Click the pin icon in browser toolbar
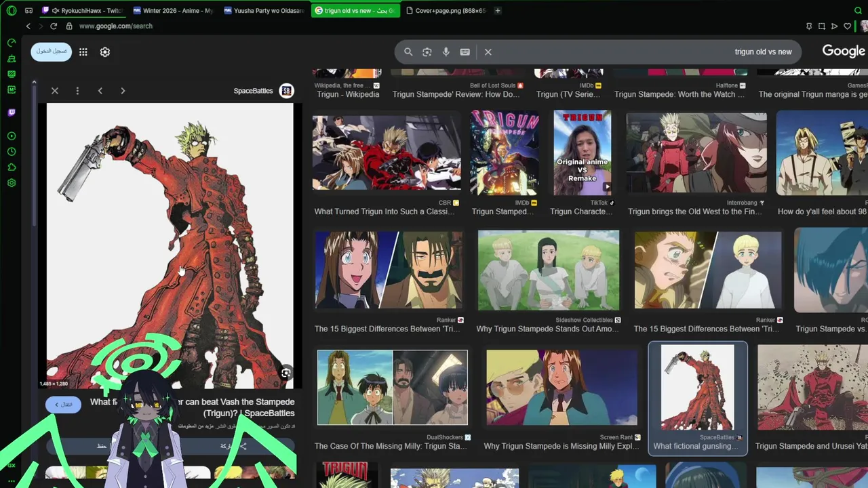Image resolution: width=868 pixels, height=488 pixels. click(x=809, y=26)
